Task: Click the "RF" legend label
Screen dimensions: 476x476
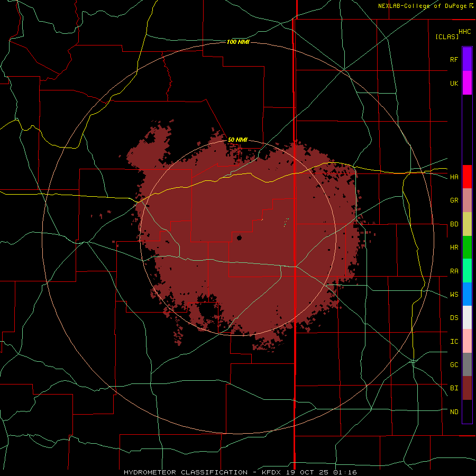Action: click(x=454, y=59)
